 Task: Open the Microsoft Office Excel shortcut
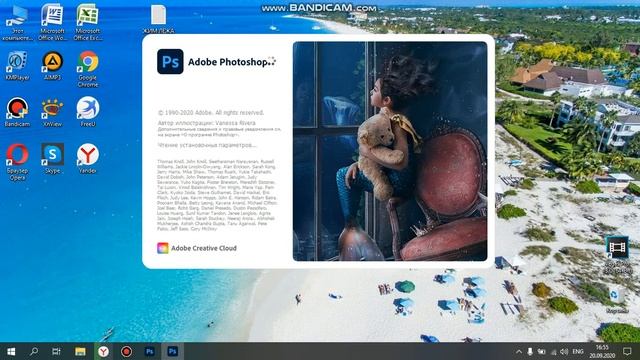tap(87, 22)
